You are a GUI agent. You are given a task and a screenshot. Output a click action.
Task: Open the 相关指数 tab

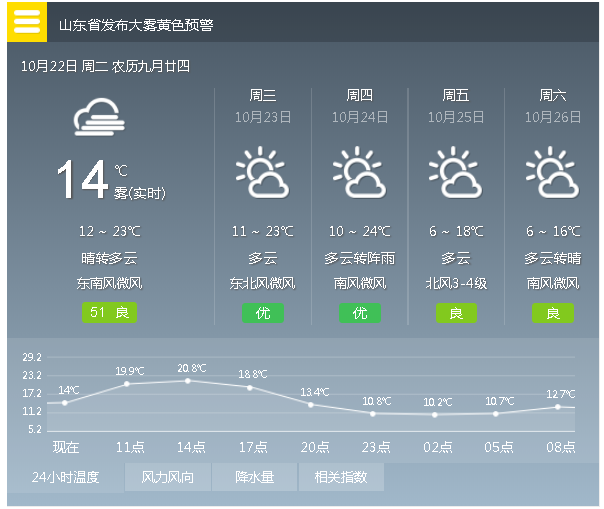341,477
